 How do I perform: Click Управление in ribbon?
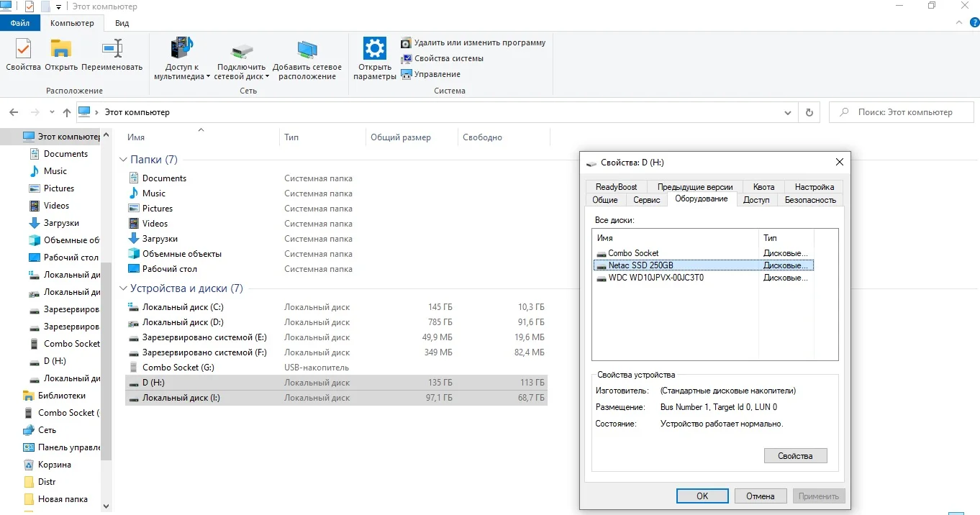click(x=431, y=74)
